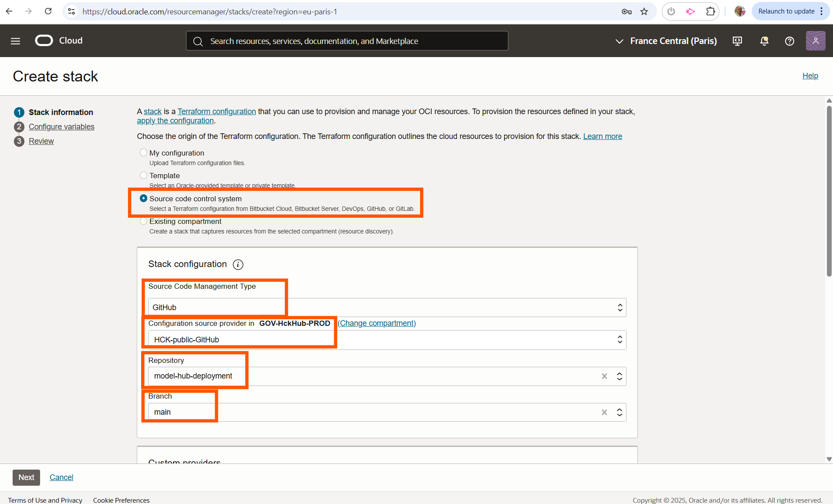Open the Cloud Shell console icon
Viewport: 833px width, 504px height.
(x=738, y=41)
